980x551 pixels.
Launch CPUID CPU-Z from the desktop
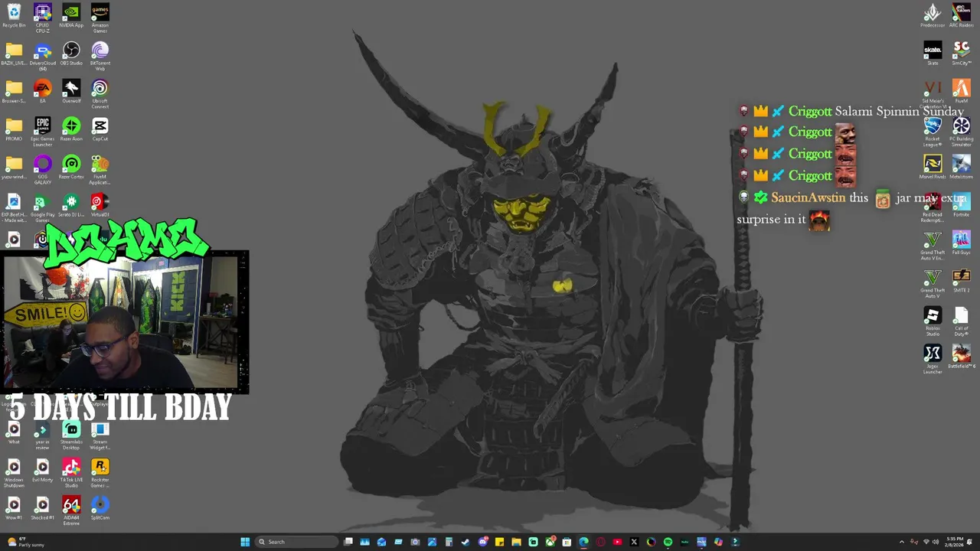click(x=42, y=18)
